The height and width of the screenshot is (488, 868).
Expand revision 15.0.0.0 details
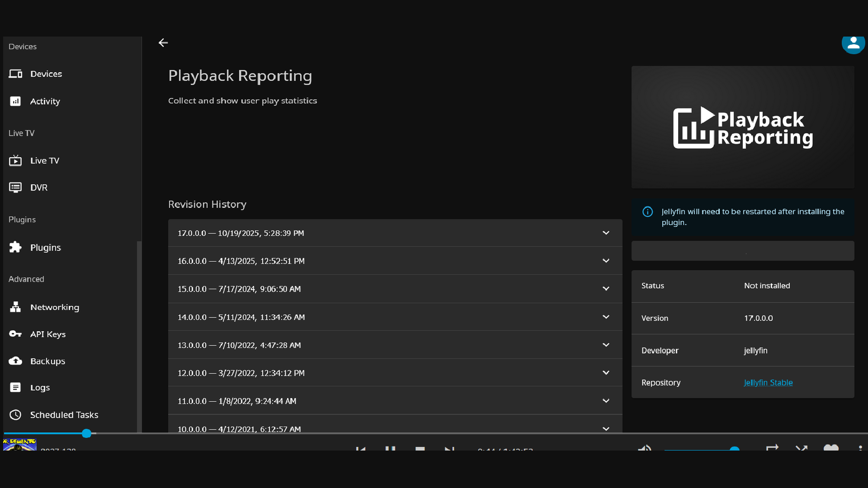tap(395, 289)
